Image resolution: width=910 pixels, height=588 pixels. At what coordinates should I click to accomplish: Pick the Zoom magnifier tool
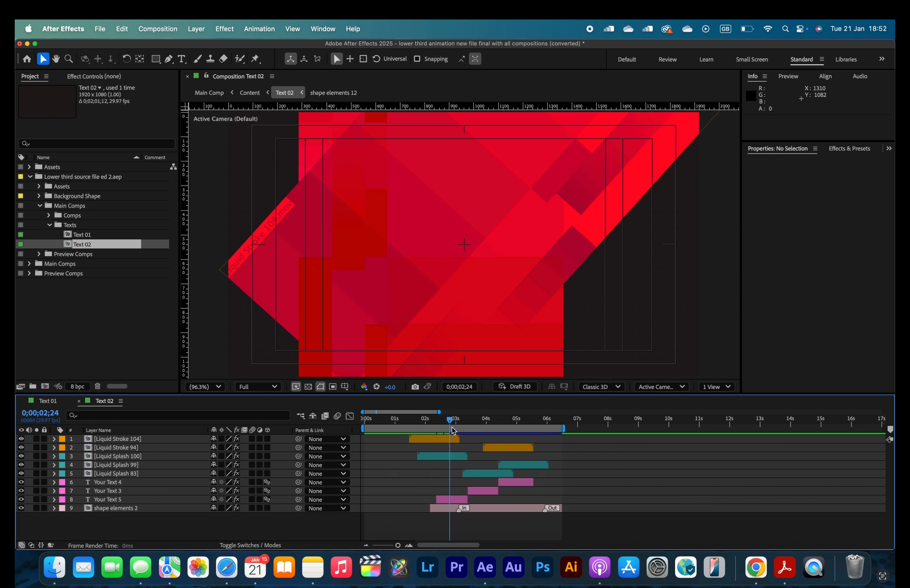click(x=69, y=59)
